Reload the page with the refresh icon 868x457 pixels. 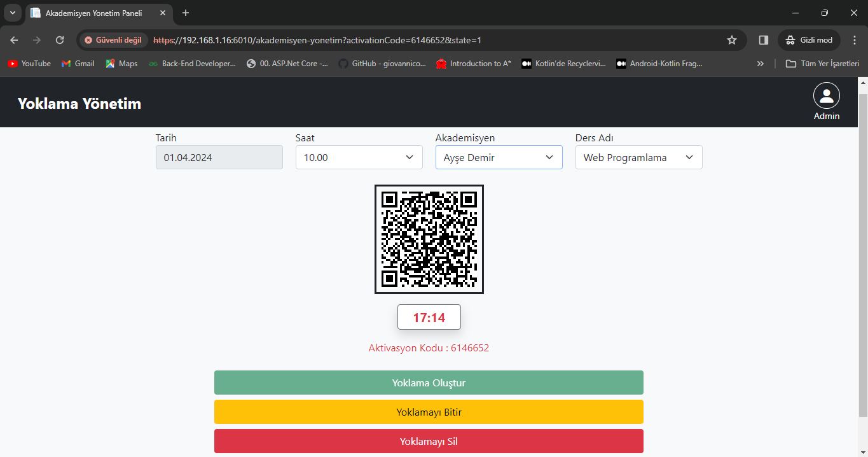point(60,40)
